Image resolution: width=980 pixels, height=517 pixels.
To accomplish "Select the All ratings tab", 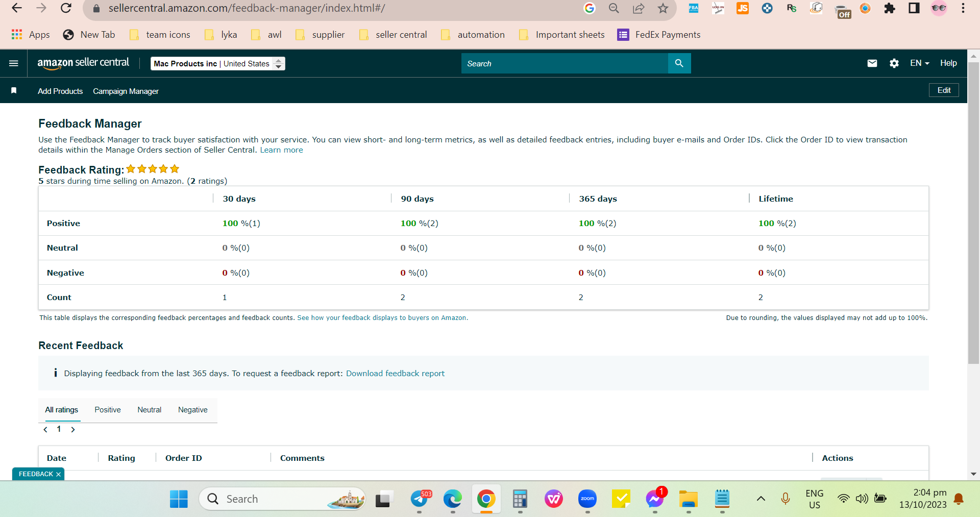I will click(x=61, y=410).
